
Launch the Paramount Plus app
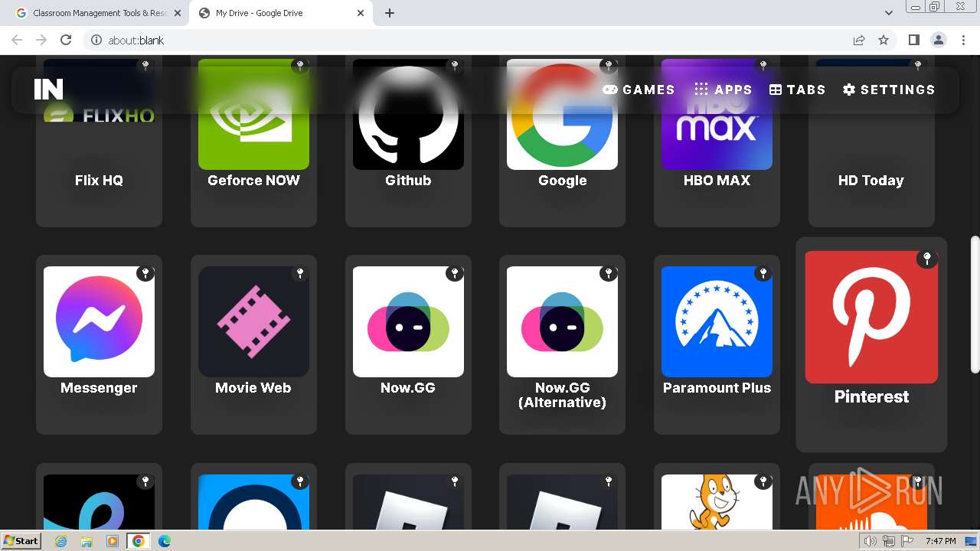coord(717,321)
